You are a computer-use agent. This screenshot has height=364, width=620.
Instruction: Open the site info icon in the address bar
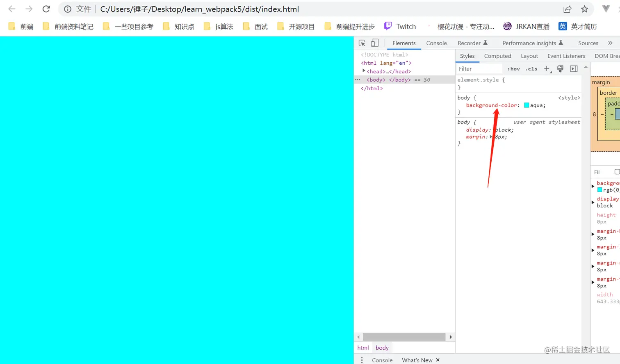tap(68, 9)
